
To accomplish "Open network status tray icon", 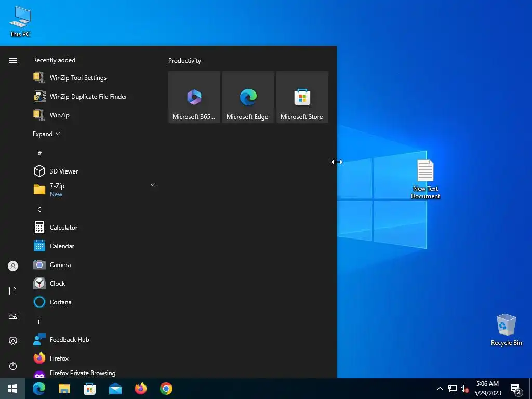I will [453, 389].
